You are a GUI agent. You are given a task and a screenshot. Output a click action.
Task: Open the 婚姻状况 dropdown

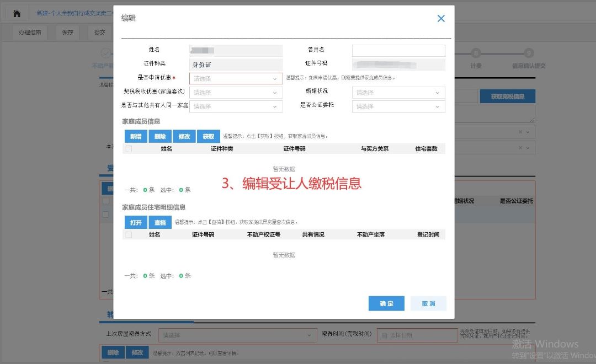point(398,92)
